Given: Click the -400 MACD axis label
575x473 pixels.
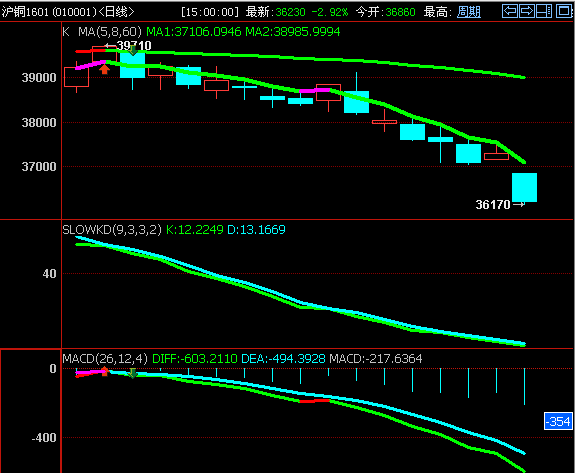Looking at the screenshot, I should tap(44, 437).
